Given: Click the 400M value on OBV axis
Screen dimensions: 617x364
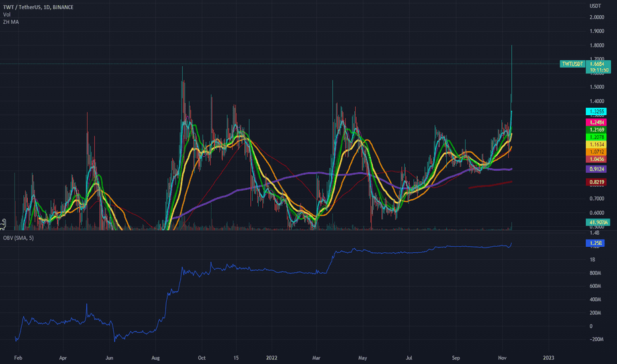Looking at the screenshot, I should [x=595, y=299].
